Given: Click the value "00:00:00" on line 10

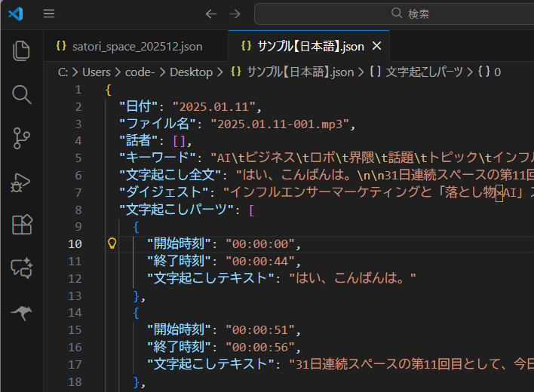Looking at the screenshot, I should point(260,244).
